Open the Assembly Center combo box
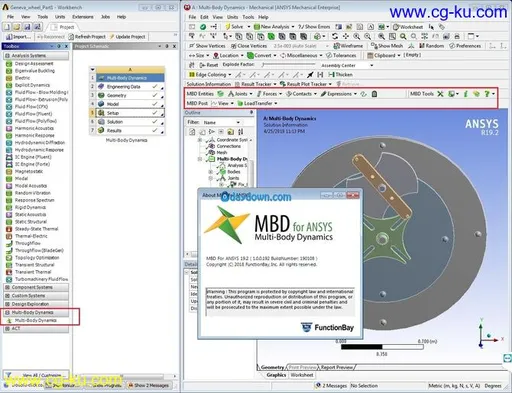 [347, 65]
